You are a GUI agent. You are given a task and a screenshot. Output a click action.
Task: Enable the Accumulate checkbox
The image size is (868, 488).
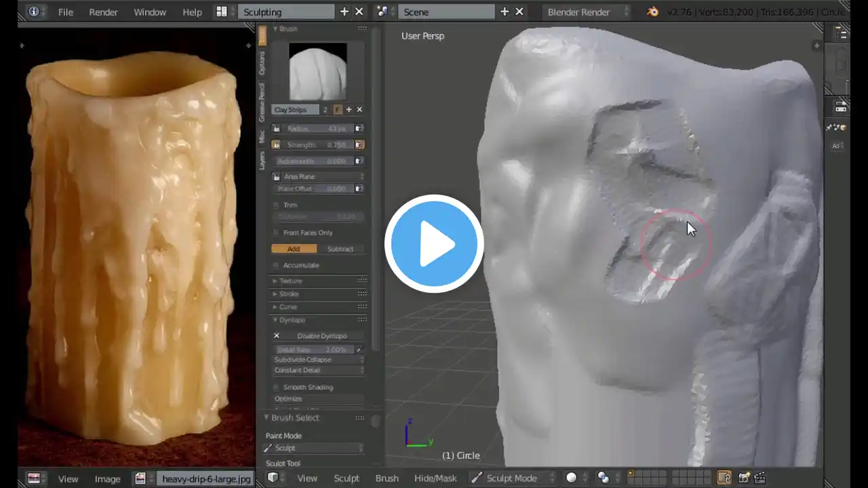[x=277, y=265]
